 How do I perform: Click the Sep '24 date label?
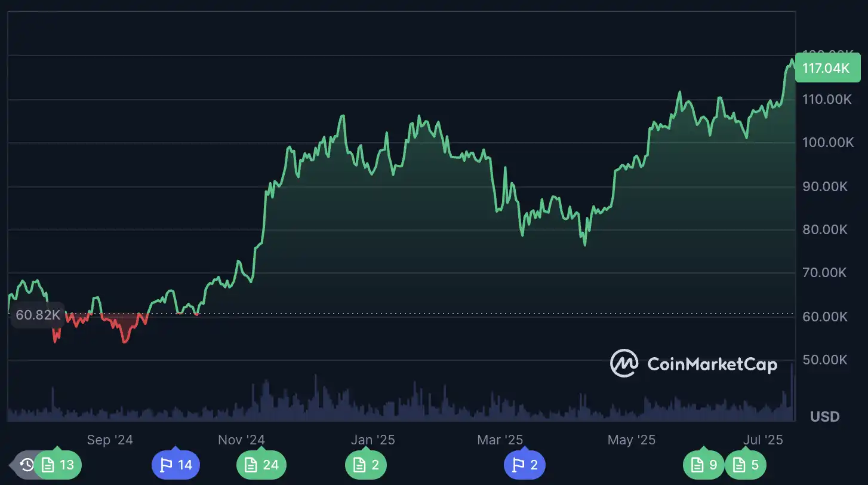click(x=110, y=440)
